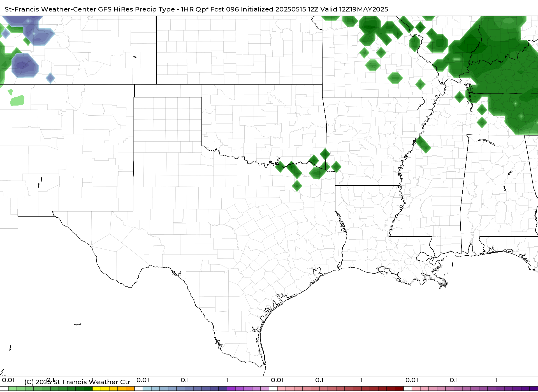Click the '0.1' label above the pink-violet scale
This screenshot has height=392, width=538.
pyautogui.click(x=454, y=380)
